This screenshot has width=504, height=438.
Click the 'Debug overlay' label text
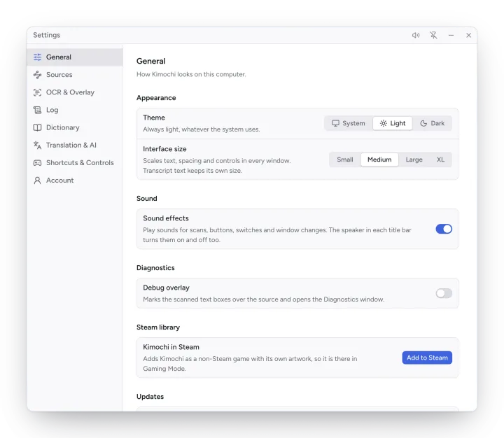pos(166,288)
